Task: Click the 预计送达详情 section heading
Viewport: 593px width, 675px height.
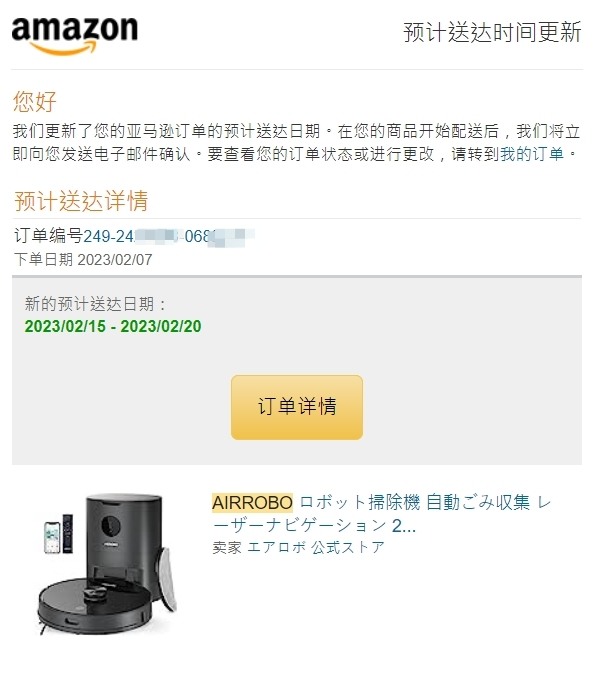Action: (81, 201)
